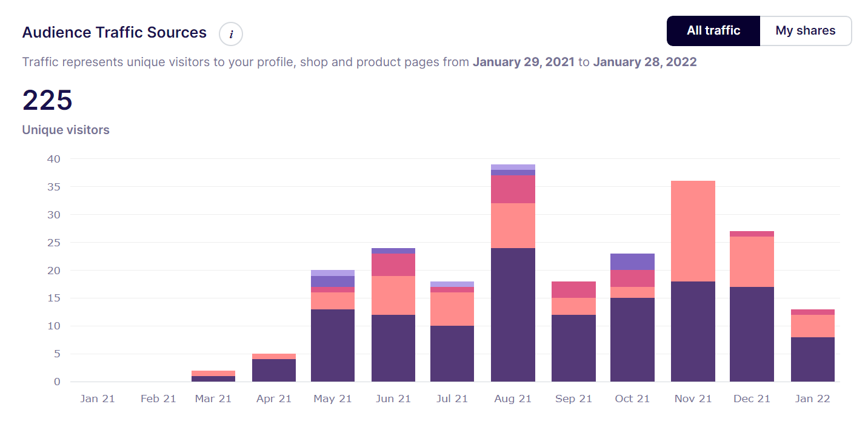868x441 pixels.
Task: Select the dark purple Apr 21 bar
Action: pyautogui.click(x=274, y=370)
